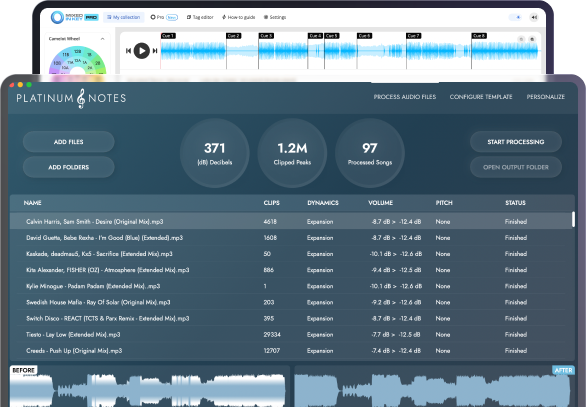
Task: Sort list by Status column header
Action: pyautogui.click(x=515, y=203)
